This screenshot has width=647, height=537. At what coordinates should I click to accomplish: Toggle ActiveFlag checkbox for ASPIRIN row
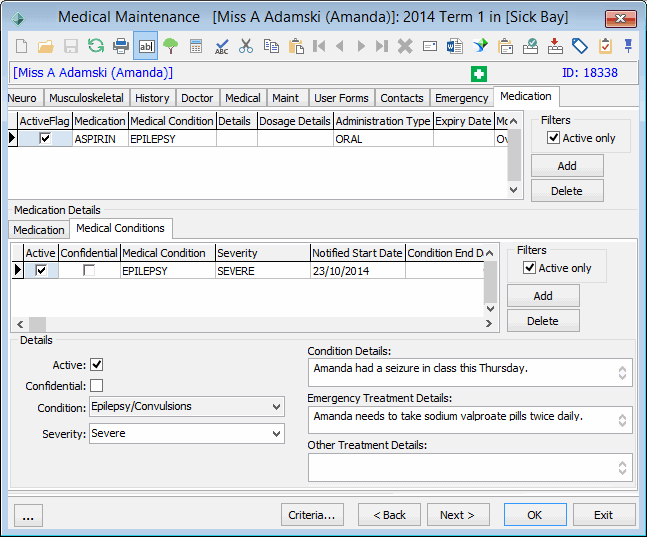(45, 138)
